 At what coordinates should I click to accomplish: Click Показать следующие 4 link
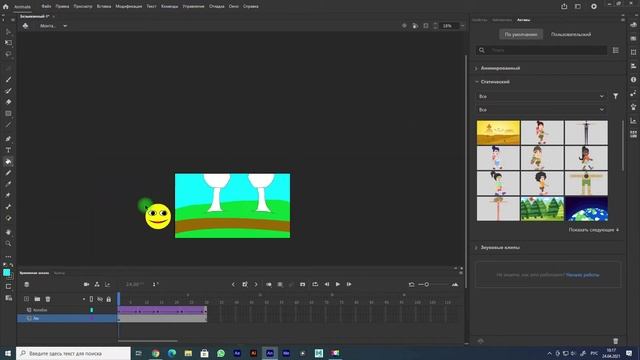coord(593,230)
